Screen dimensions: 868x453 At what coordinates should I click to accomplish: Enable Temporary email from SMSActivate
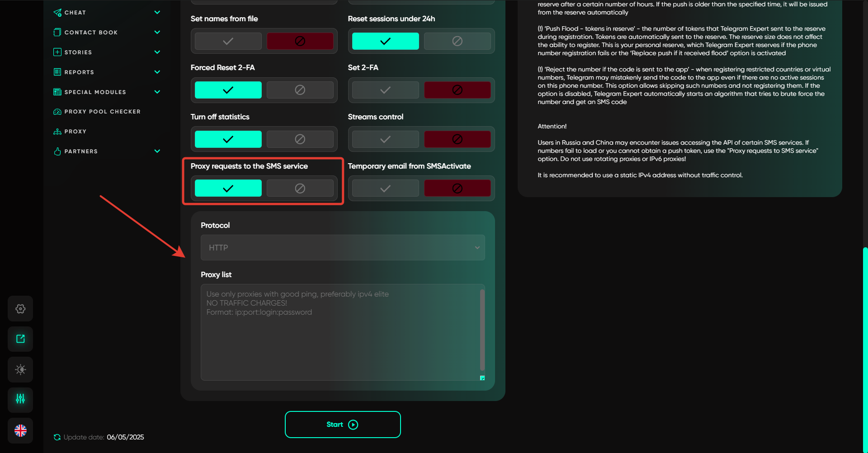click(385, 189)
